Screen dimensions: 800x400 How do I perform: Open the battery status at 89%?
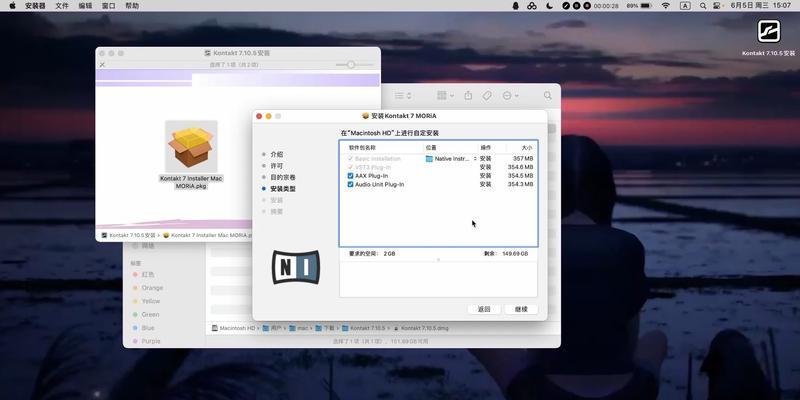coord(639,6)
